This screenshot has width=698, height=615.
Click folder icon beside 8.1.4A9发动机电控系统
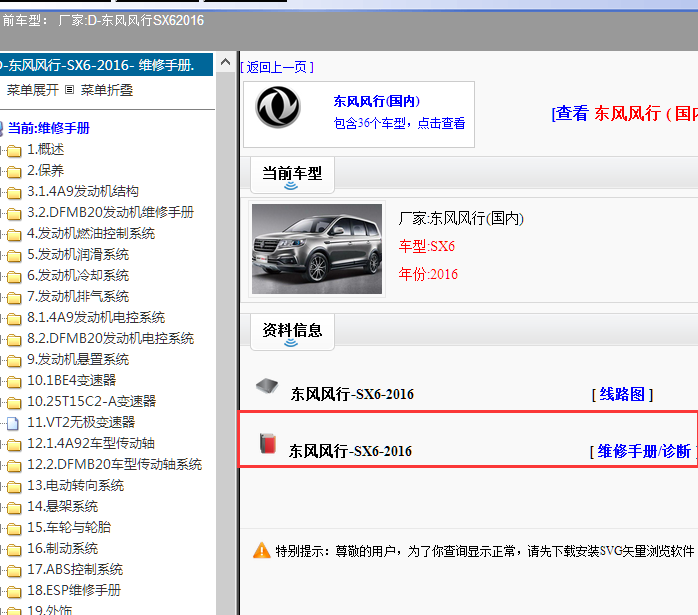14,319
